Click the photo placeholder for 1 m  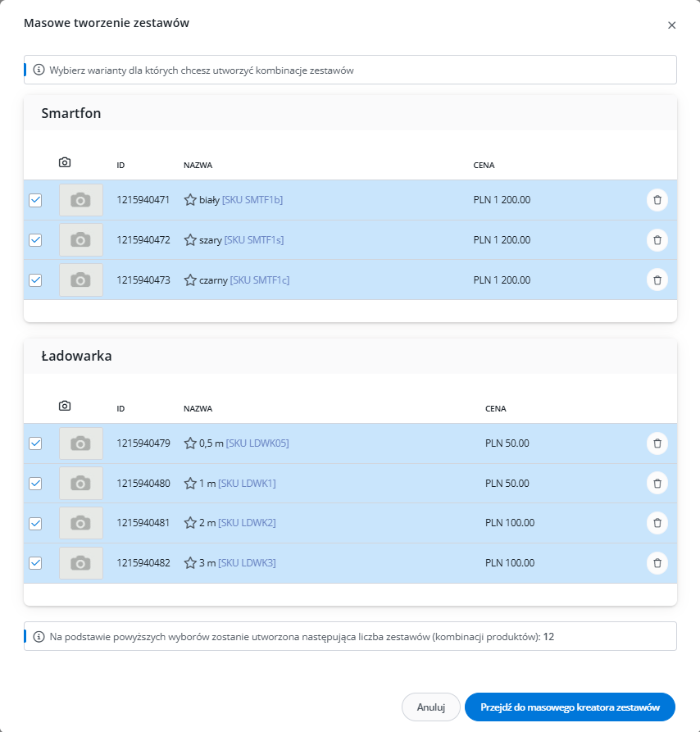tap(80, 483)
